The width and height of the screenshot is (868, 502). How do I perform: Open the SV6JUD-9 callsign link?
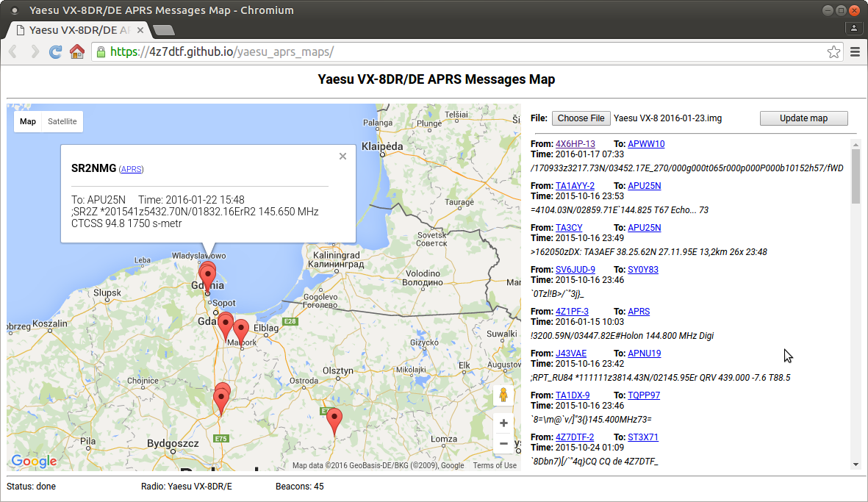575,270
